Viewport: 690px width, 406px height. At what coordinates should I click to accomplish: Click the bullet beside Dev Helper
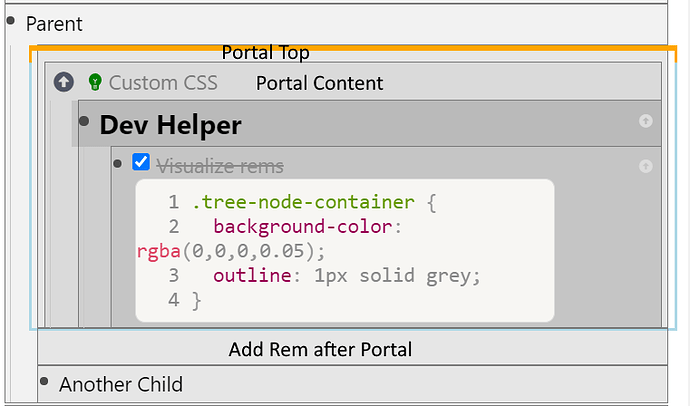point(84,121)
